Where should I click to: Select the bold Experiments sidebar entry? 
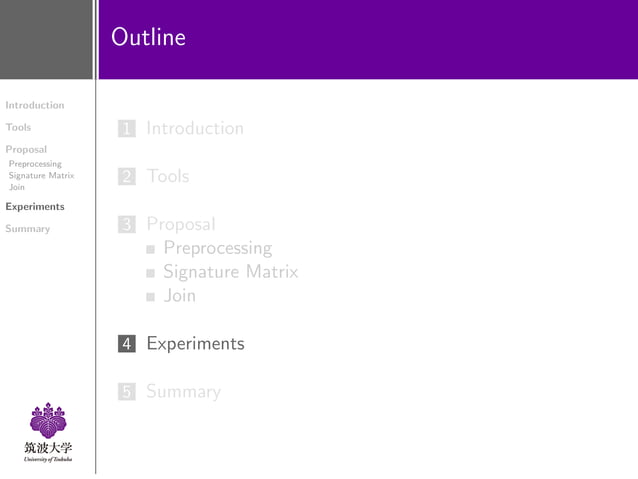[x=35, y=207]
